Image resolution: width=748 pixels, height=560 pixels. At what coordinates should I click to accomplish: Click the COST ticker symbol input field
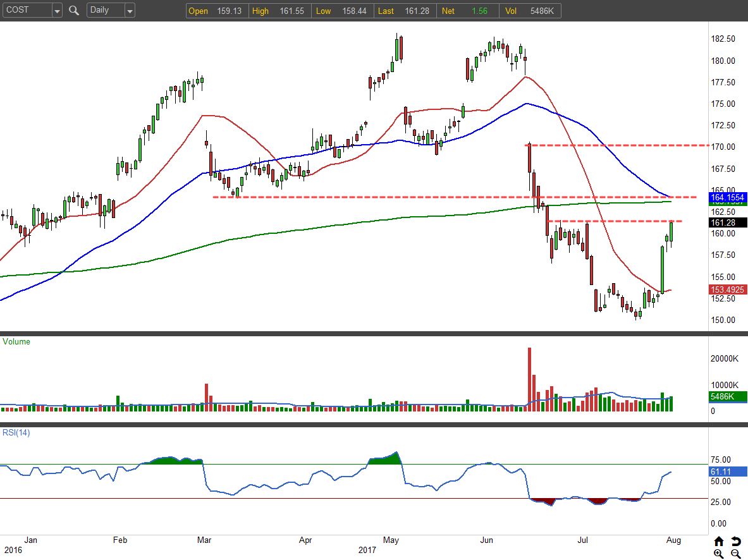tap(27, 11)
